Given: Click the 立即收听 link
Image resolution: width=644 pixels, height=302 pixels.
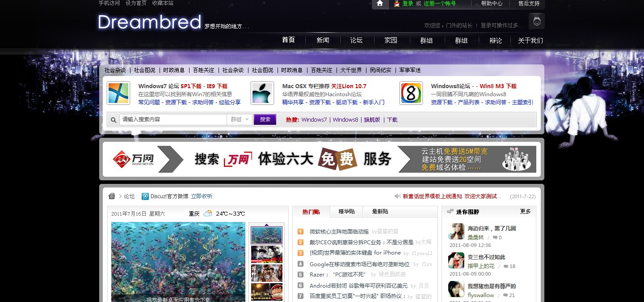Looking at the screenshot, I should coord(202,196).
